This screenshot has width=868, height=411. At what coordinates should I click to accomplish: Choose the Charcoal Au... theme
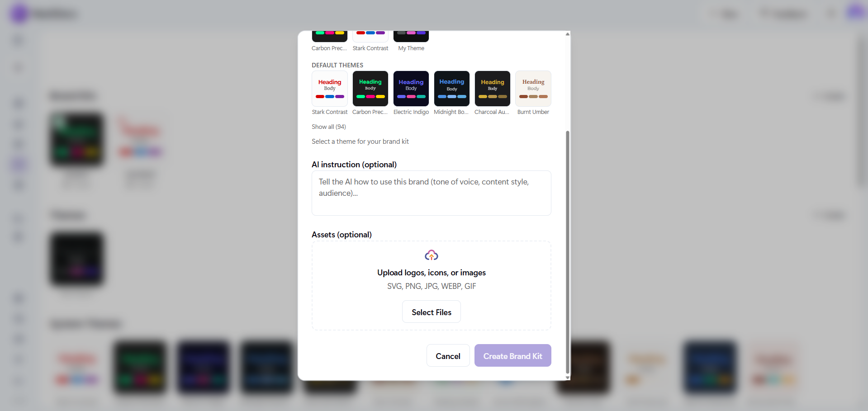point(492,89)
